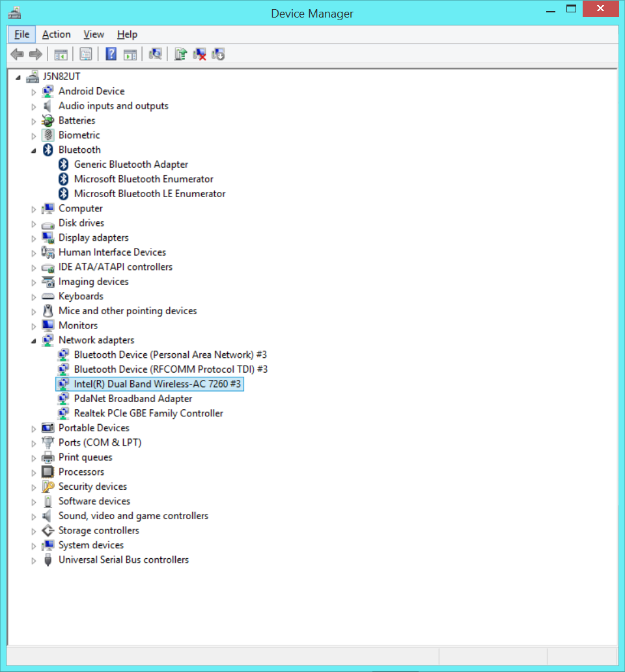625x672 pixels.
Task: Toggle Show/Hide Console Tree toolbar icon
Action: click(61, 55)
